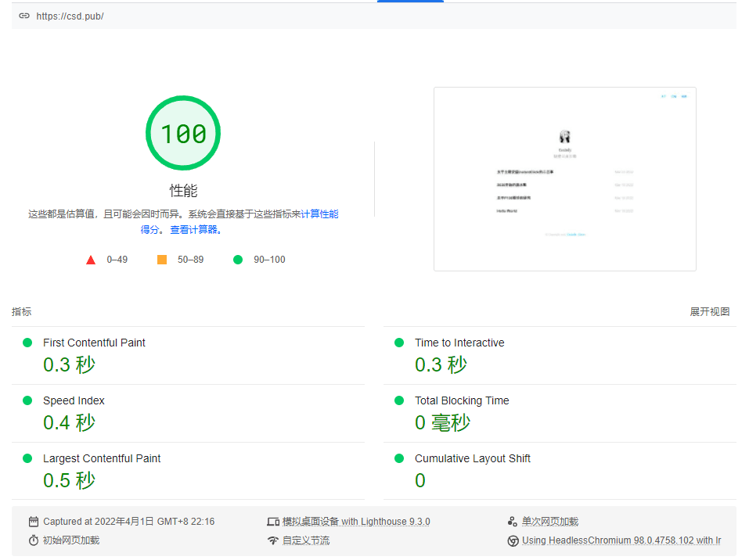Click the globe icon before HeadlessChromium text

[x=513, y=540]
